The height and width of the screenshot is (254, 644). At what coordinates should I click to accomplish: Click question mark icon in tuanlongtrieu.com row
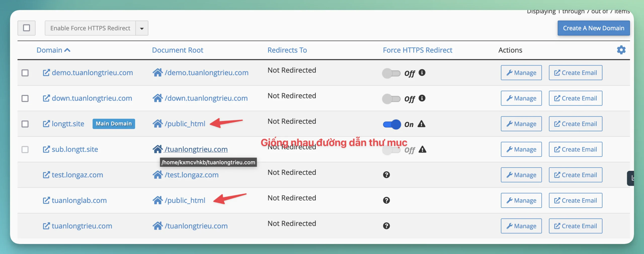pyautogui.click(x=386, y=226)
